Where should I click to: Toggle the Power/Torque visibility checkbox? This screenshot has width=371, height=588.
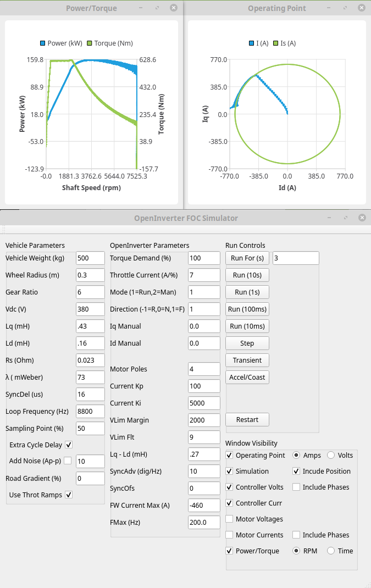[229, 551]
